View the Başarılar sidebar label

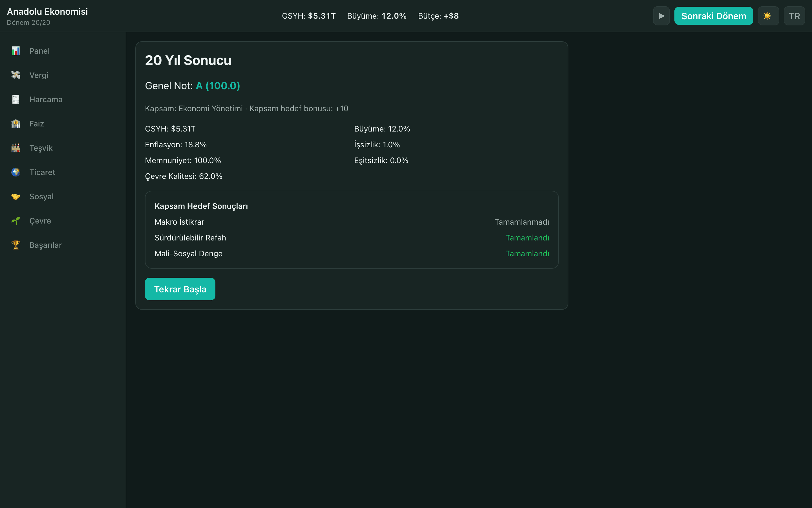[x=46, y=245]
